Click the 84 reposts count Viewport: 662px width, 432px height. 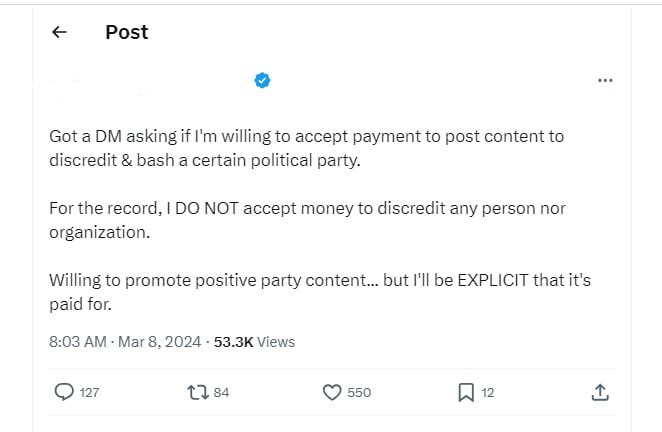[x=221, y=393]
